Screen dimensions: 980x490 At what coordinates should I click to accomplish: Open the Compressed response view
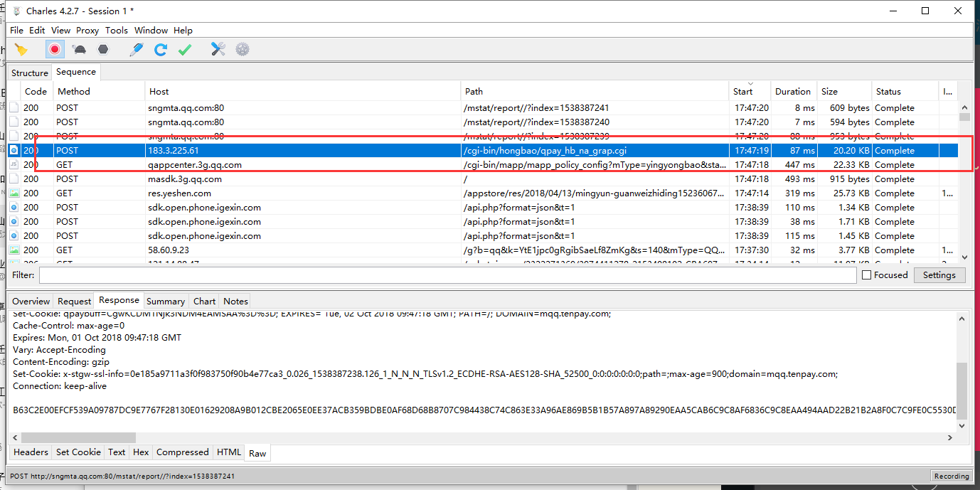click(x=183, y=452)
